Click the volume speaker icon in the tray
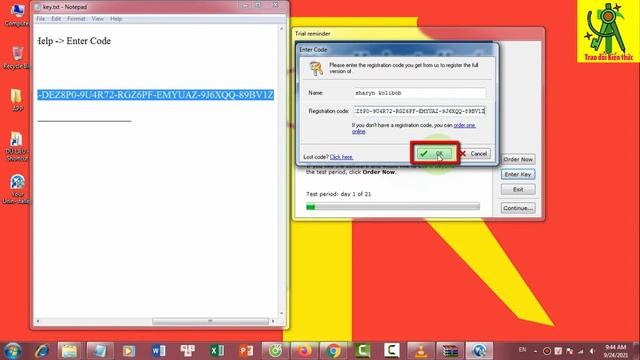 592,351
